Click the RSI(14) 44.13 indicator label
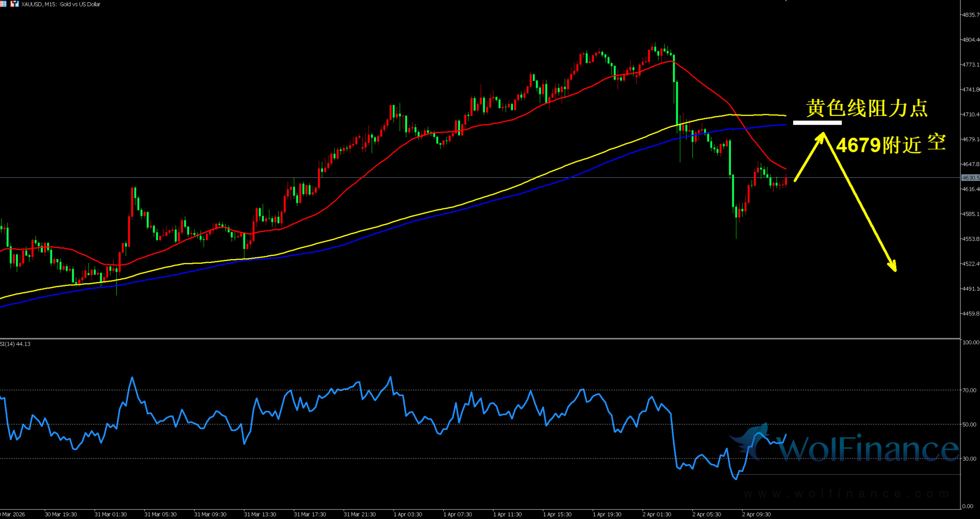The width and height of the screenshot is (980, 519). [x=16, y=344]
